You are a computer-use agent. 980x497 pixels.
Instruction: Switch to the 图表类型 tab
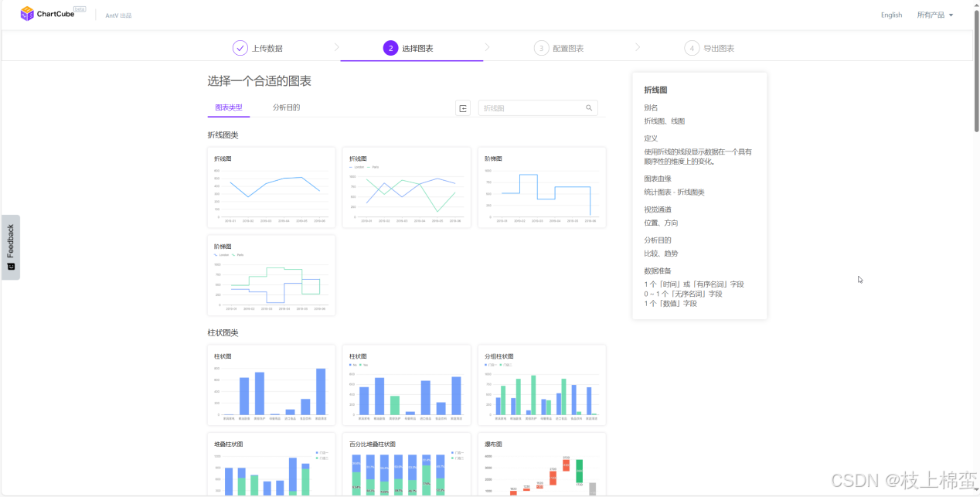229,107
